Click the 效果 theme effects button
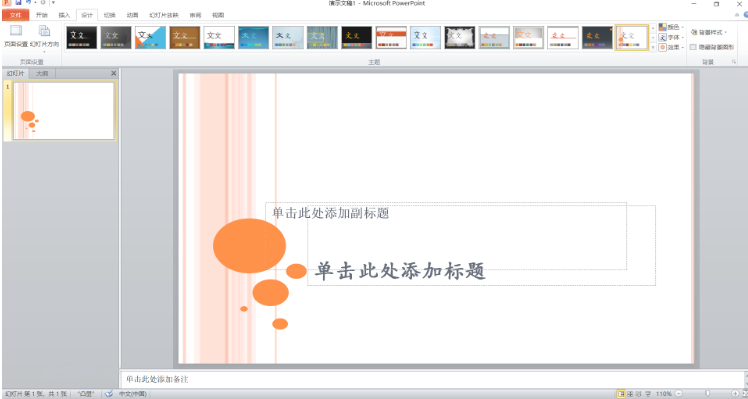The height and width of the screenshot is (399, 748). pos(671,47)
